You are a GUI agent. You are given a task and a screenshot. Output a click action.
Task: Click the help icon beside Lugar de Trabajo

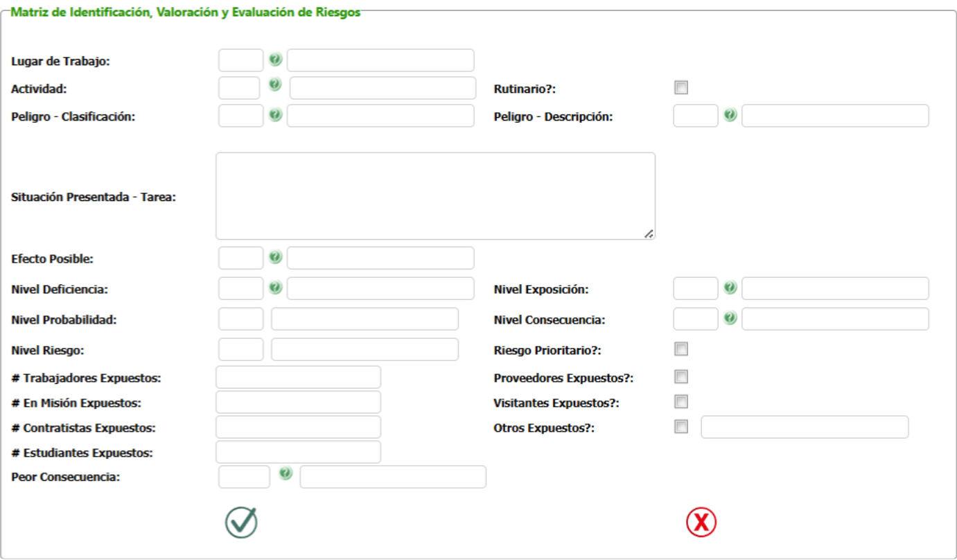pos(276,60)
